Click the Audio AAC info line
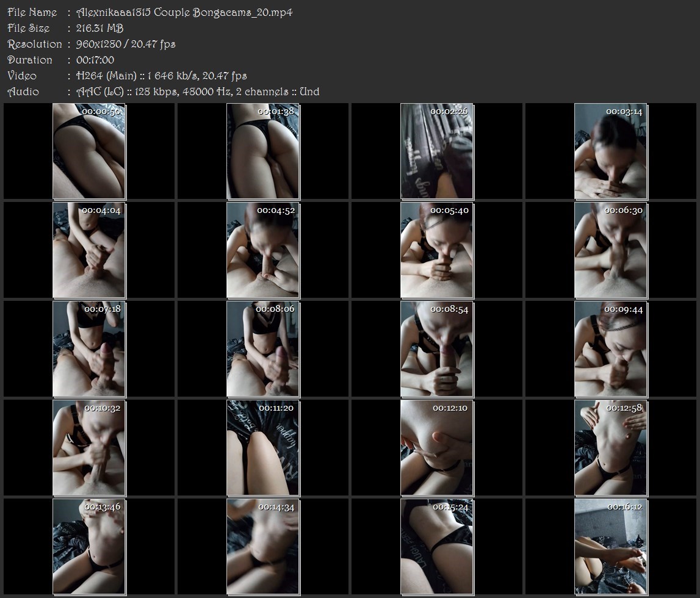 [x=198, y=92]
